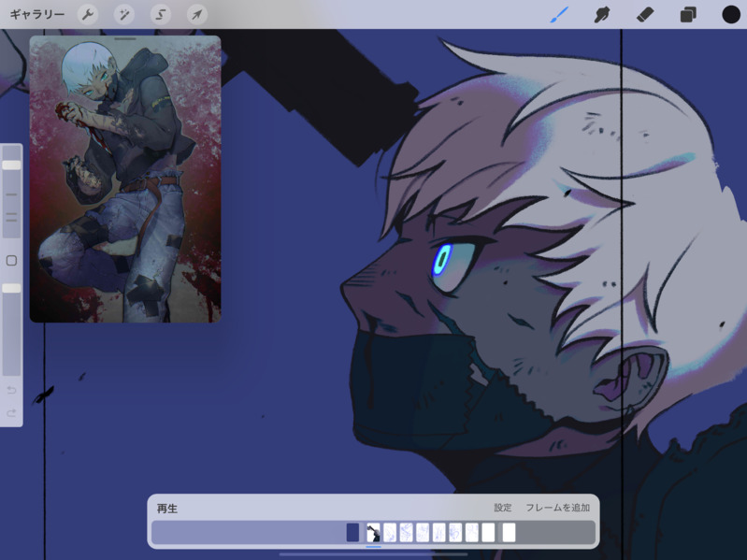Redo with the sidebar forward arrow
Screen dimensions: 747x560
point(11,413)
